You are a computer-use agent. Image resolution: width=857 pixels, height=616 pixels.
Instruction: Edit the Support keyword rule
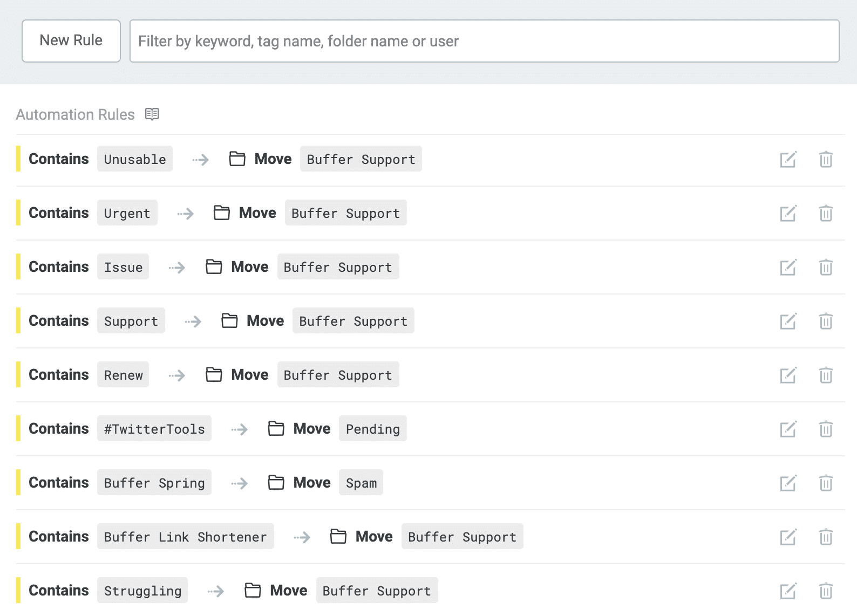click(788, 321)
